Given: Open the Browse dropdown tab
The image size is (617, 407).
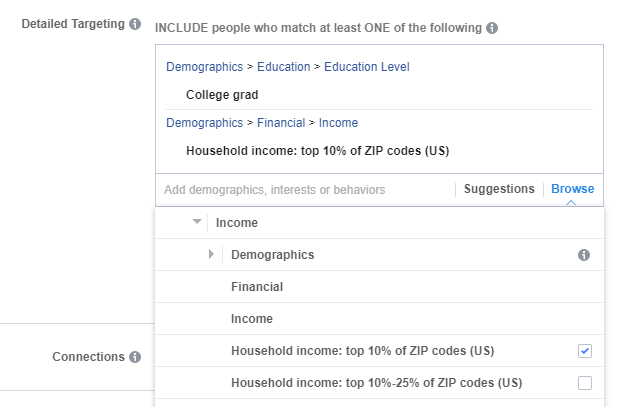Looking at the screenshot, I should point(573,189).
